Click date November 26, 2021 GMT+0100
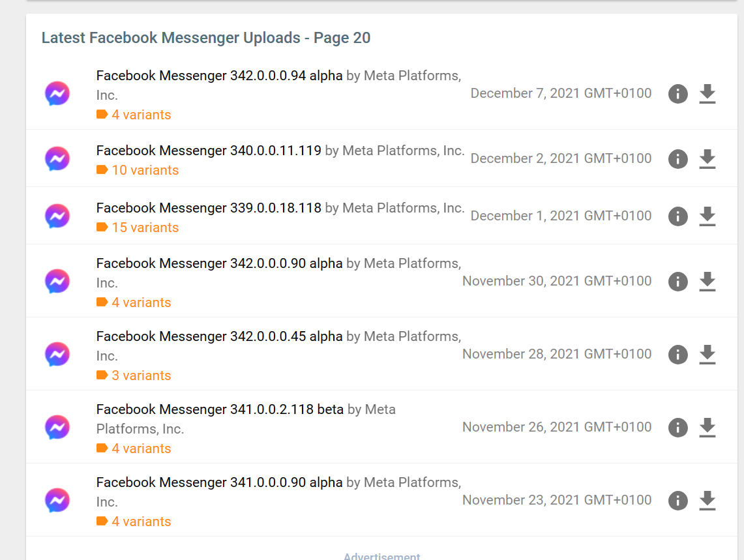Screen dimensions: 744x560 (557, 428)
